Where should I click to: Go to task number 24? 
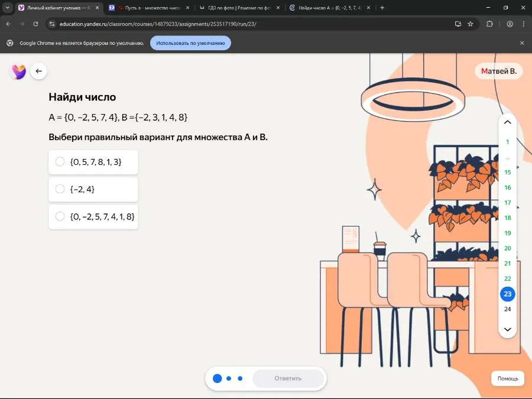click(x=507, y=309)
